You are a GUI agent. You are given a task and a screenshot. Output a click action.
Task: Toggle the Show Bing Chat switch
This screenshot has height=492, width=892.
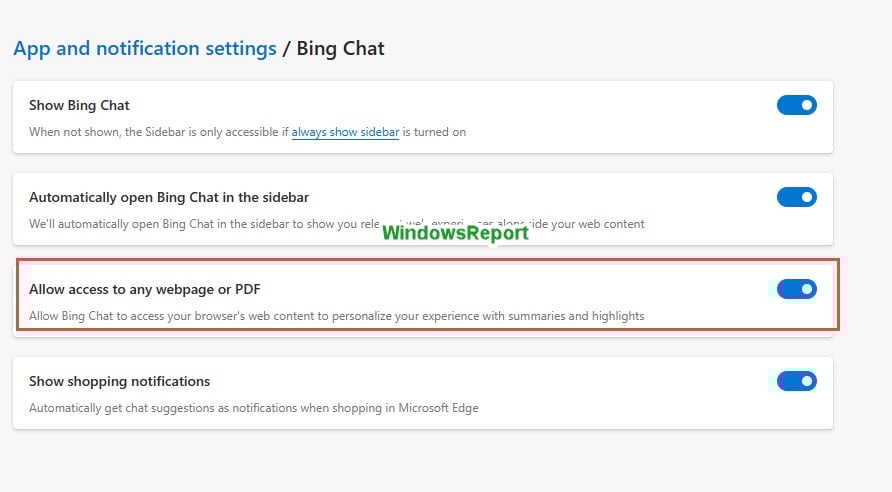click(x=796, y=105)
